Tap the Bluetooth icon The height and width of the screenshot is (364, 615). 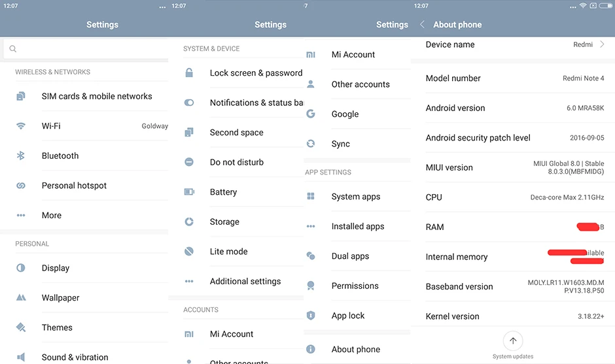coord(21,156)
